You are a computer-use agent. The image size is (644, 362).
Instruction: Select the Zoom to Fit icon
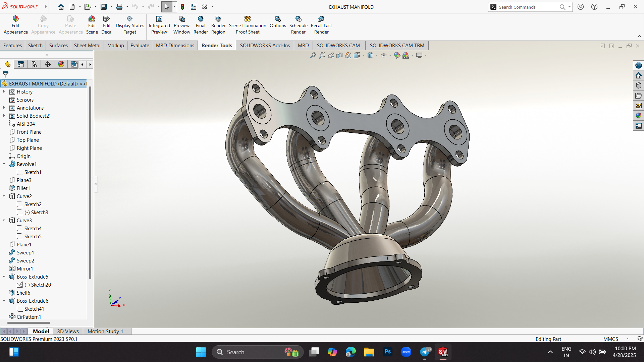coord(313,56)
